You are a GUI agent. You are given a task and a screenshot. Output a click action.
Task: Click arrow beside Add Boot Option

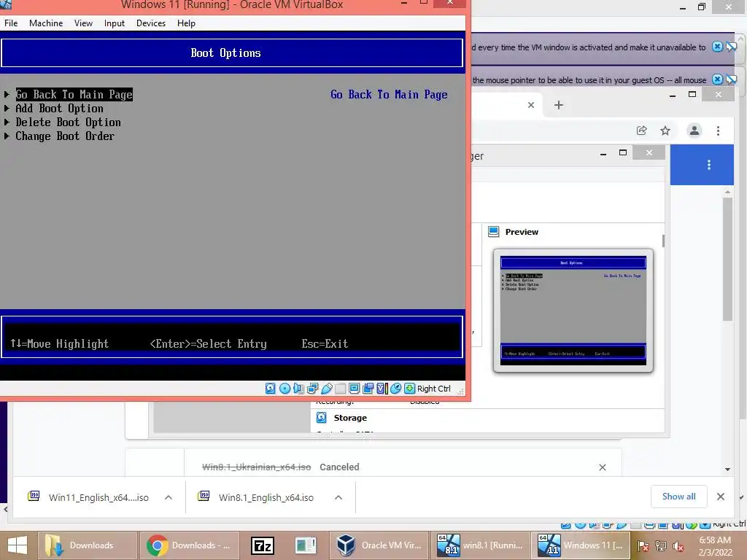7,108
